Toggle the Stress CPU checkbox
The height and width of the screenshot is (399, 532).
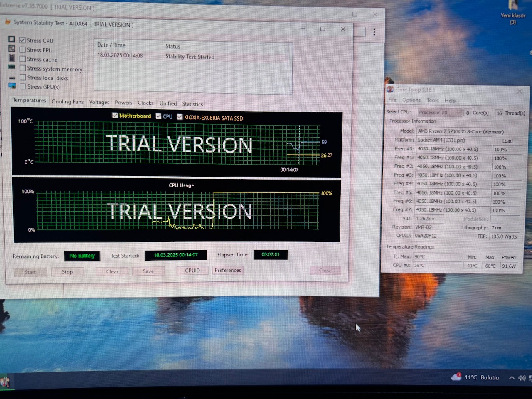coord(22,40)
